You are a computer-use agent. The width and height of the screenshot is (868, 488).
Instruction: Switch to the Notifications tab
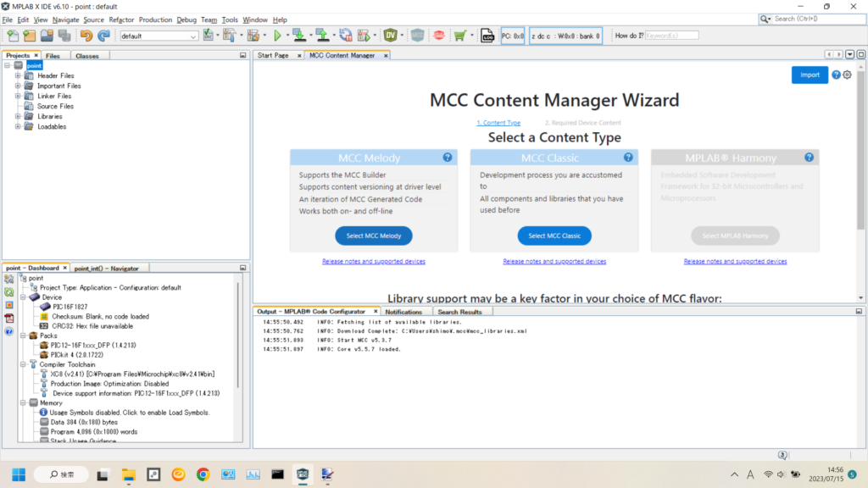coord(403,312)
